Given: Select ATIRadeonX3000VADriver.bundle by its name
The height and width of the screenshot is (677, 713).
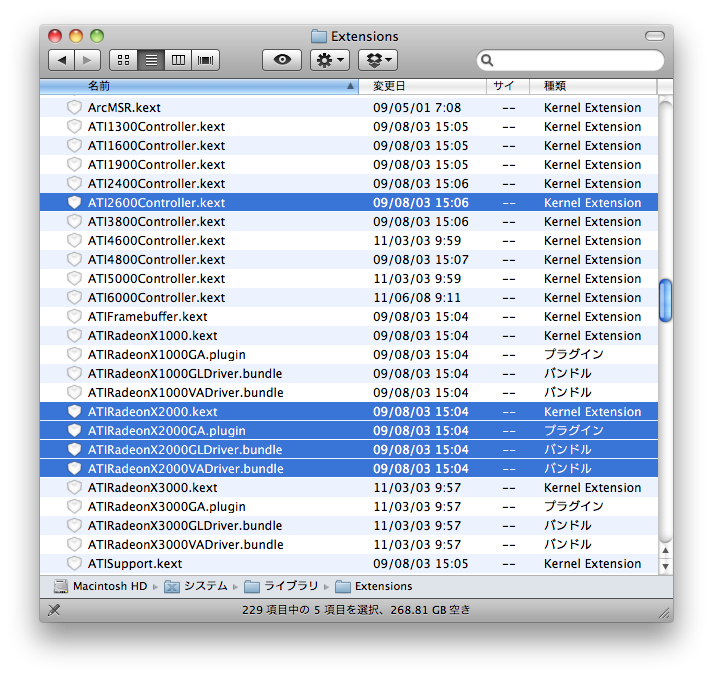Looking at the screenshot, I should [186, 545].
